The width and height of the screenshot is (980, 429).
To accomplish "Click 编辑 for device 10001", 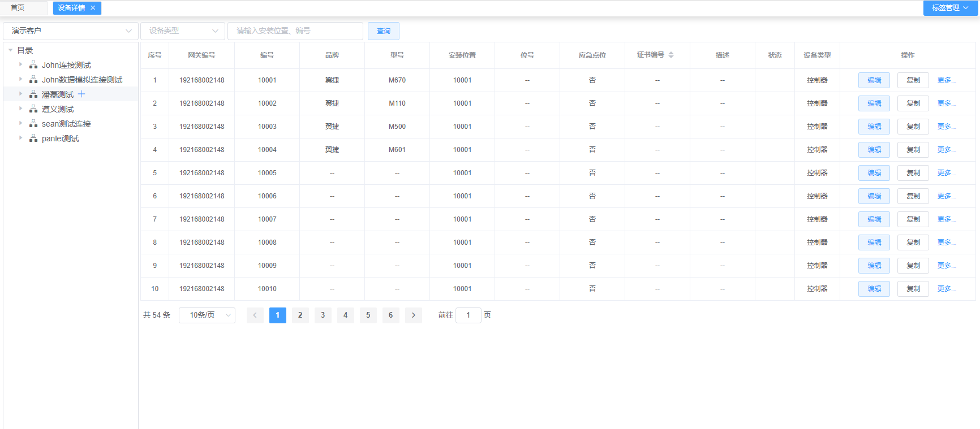I will pyautogui.click(x=874, y=80).
